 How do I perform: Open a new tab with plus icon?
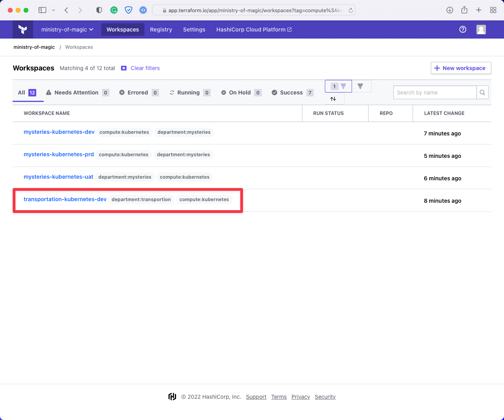pyautogui.click(x=479, y=10)
